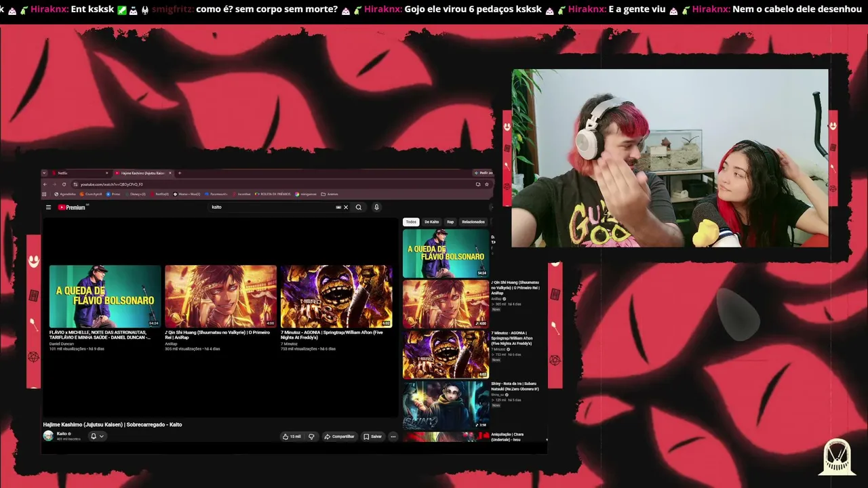Open sidebar thumbnail A Queda de Flávio Bolsonaro

coord(446,253)
